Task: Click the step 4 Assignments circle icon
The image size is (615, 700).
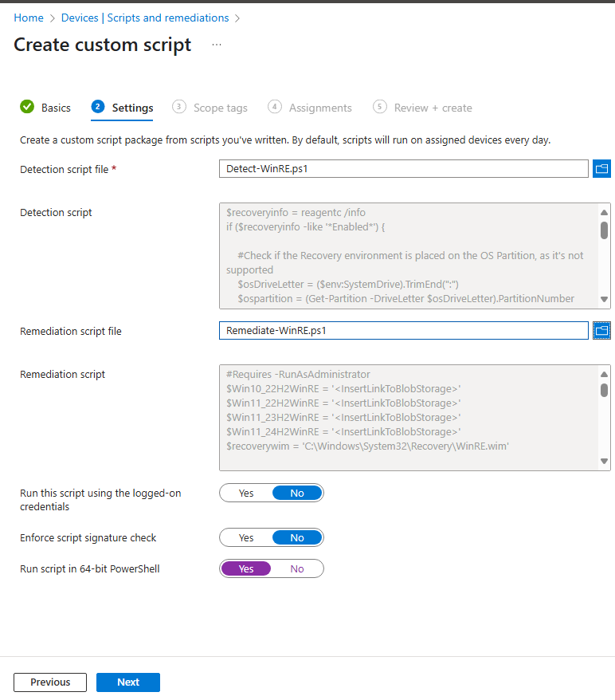Action: 275,107
